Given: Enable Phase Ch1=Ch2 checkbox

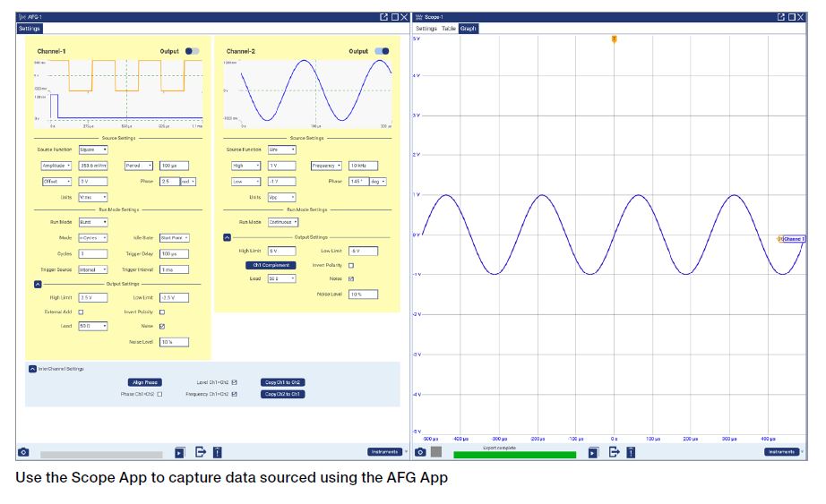Looking at the screenshot, I should point(159,394).
